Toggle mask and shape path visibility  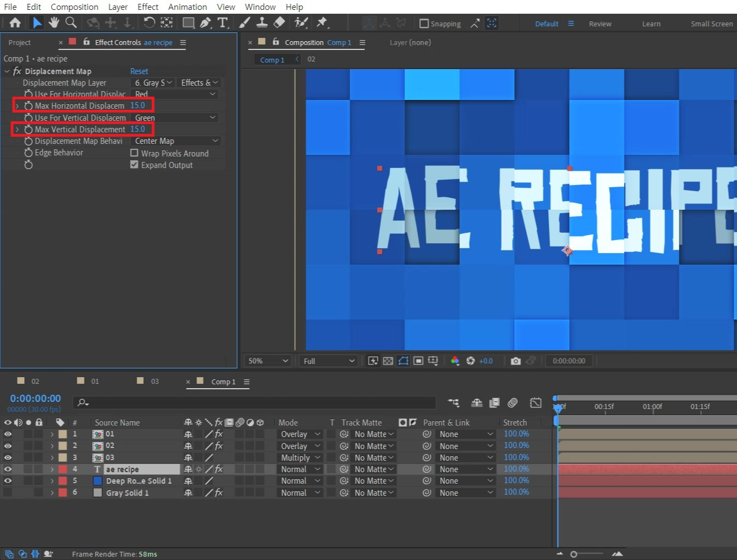point(403,361)
